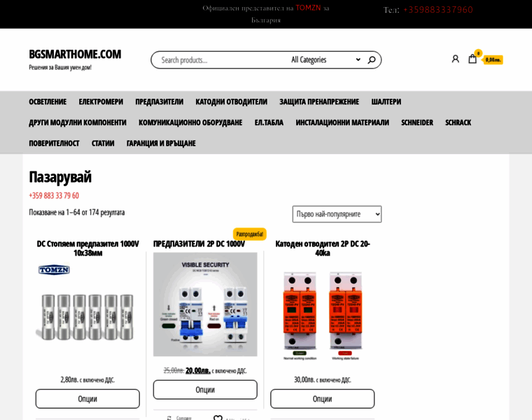This screenshot has width=532, height=420.
Task: Open the СТАТИИ page
Action: 103,143
